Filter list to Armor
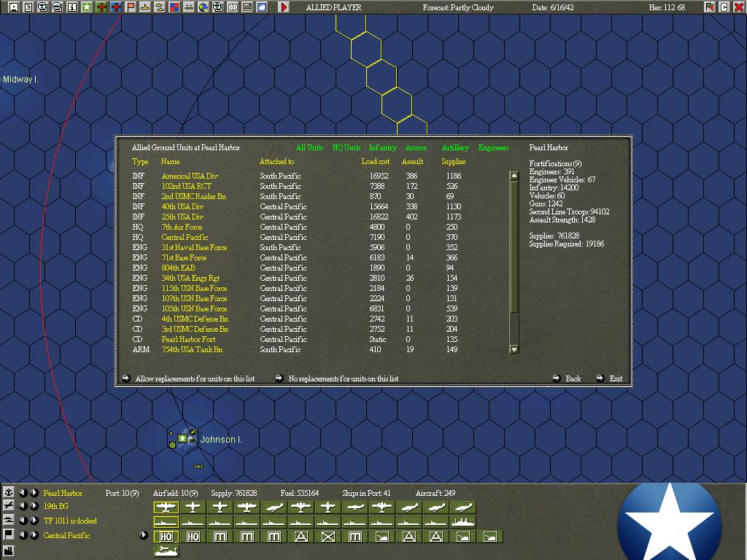747x560 pixels. click(416, 147)
